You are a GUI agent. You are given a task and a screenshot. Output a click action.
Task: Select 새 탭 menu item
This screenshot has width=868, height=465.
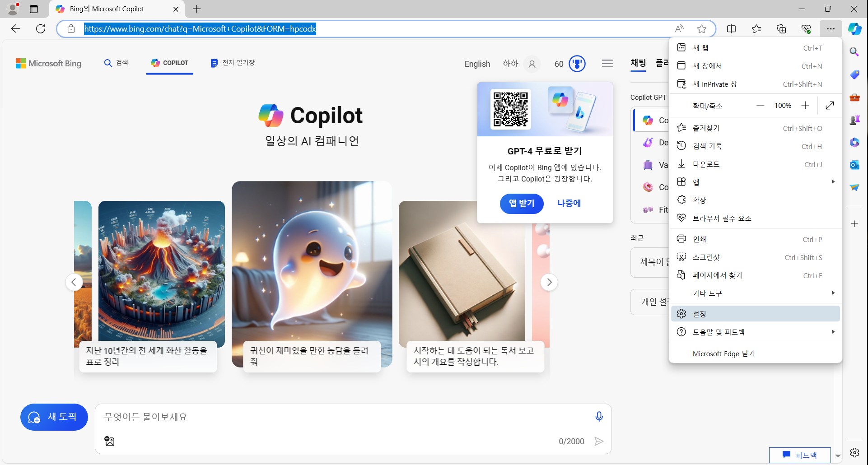point(755,48)
